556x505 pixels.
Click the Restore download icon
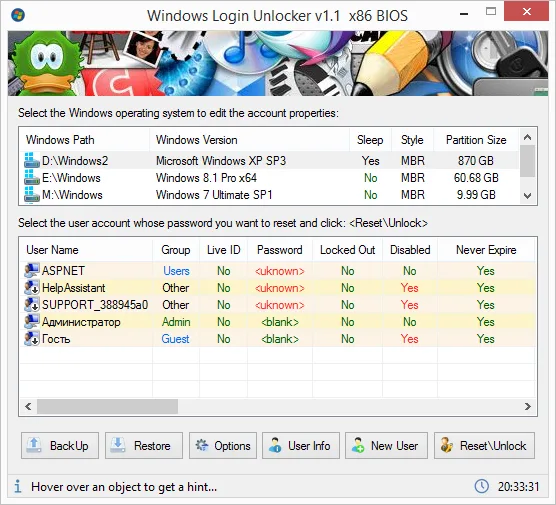coord(118,445)
